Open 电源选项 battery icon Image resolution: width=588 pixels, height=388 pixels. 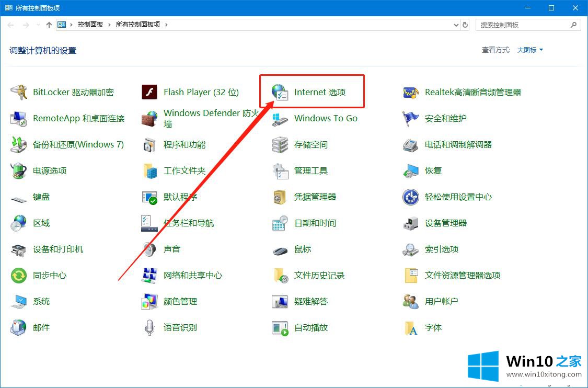19,171
